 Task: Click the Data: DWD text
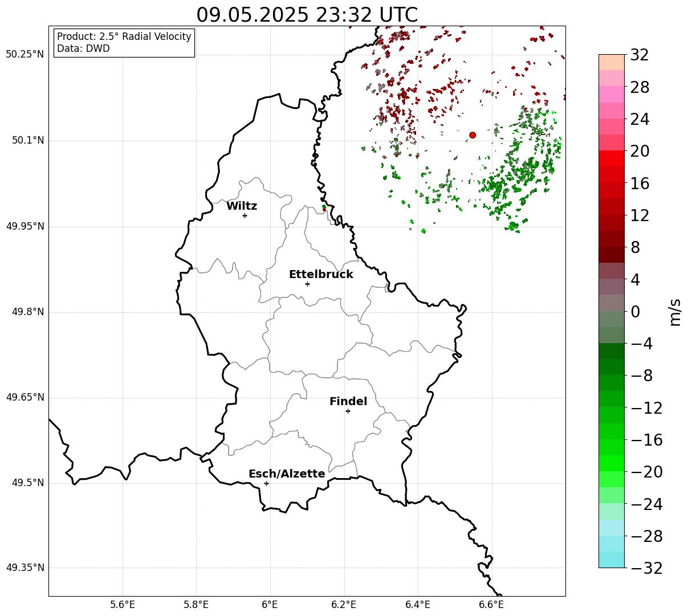pos(83,49)
